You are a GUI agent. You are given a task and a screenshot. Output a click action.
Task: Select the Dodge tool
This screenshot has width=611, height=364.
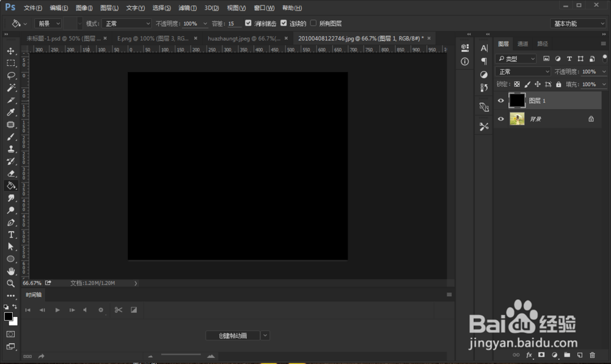[x=11, y=210]
